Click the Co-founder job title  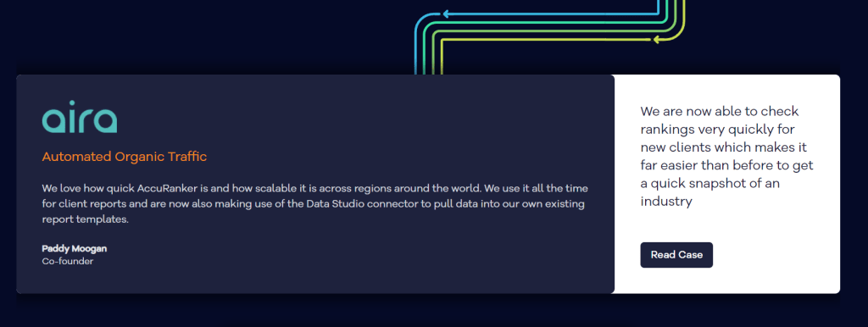pos(68,261)
